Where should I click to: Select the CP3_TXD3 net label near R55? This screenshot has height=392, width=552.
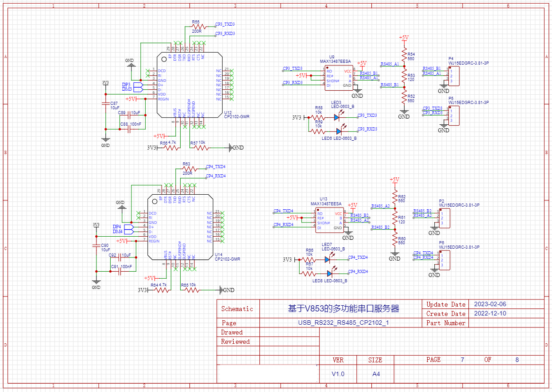pyautogui.click(x=225, y=24)
